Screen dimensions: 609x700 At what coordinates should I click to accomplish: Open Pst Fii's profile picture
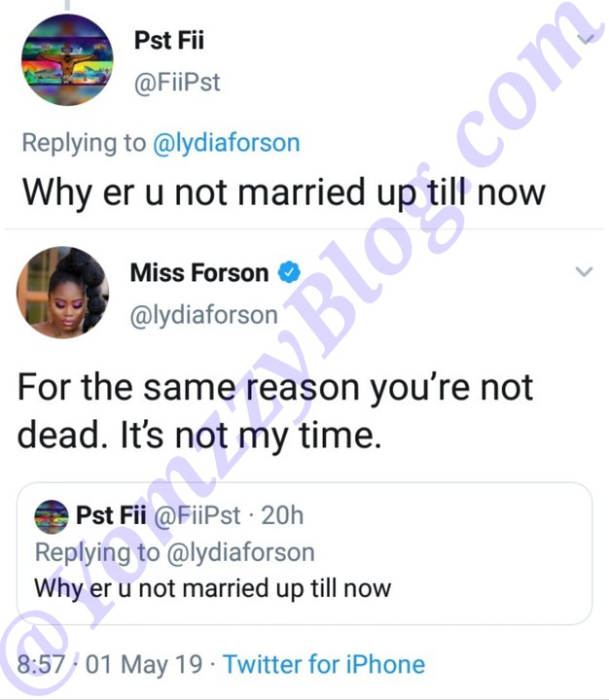(x=67, y=60)
